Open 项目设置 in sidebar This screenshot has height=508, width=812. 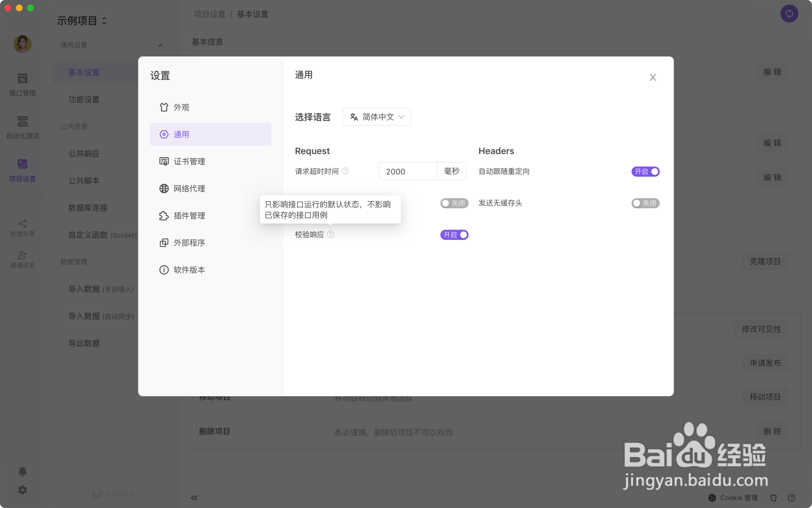[x=23, y=171]
